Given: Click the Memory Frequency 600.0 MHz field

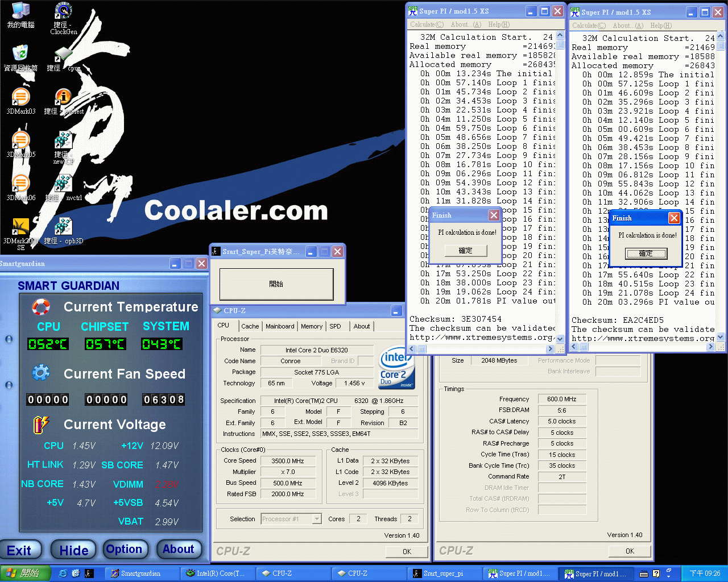Looking at the screenshot, I should [x=561, y=399].
